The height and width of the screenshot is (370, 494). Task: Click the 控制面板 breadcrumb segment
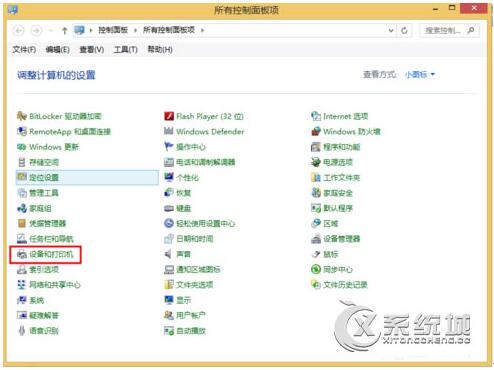tap(113, 30)
